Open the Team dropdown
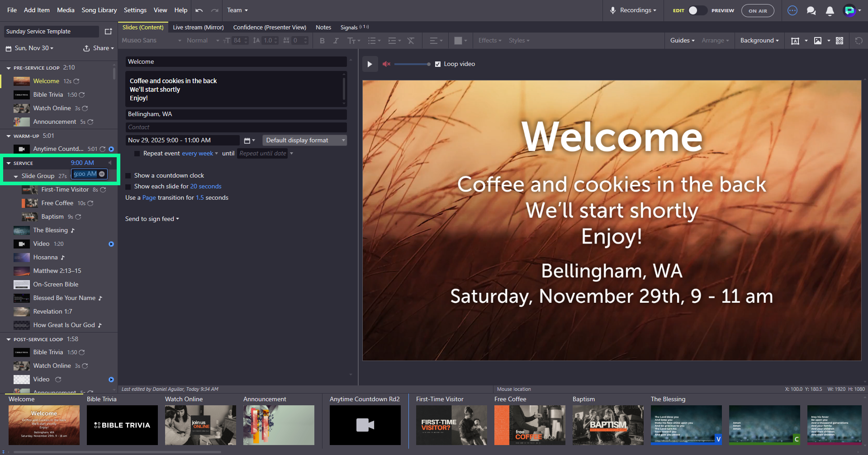 (x=237, y=10)
